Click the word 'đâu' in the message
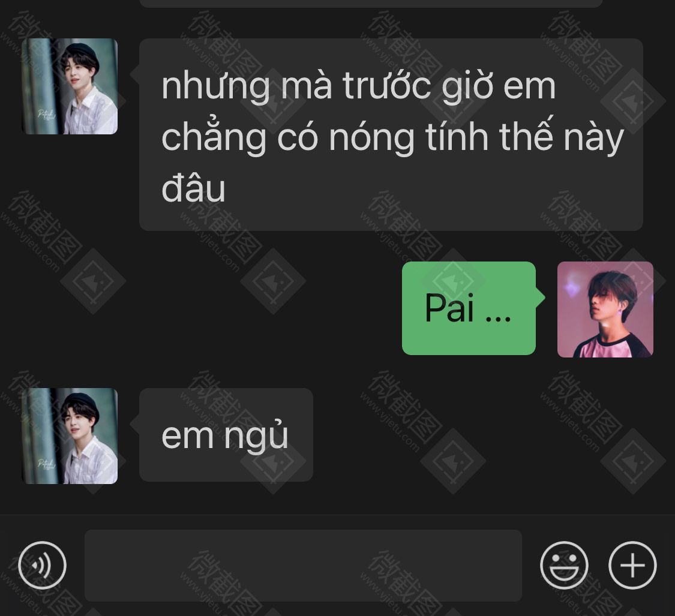The image size is (675, 616). pyautogui.click(x=193, y=188)
